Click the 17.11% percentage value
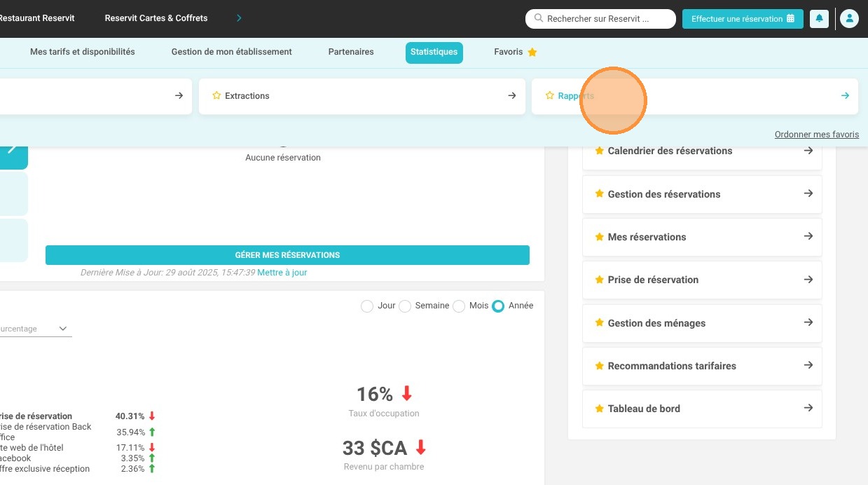This screenshot has width=868, height=485. tap(130, 448)
